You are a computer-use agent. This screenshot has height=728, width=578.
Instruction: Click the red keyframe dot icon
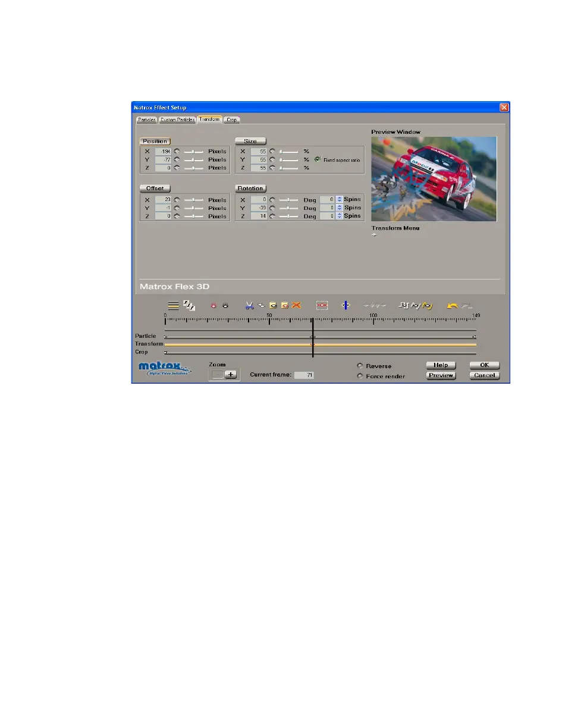tap(213, 306)
